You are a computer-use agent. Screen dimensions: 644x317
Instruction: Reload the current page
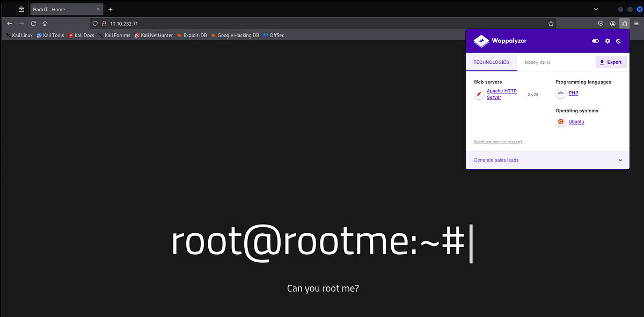click(33, 24)
